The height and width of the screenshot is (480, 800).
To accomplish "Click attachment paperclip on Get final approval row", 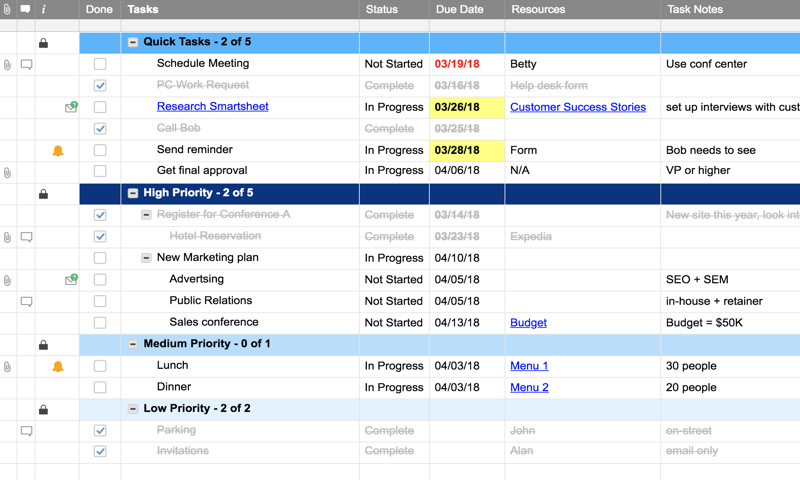I will 8,172.
